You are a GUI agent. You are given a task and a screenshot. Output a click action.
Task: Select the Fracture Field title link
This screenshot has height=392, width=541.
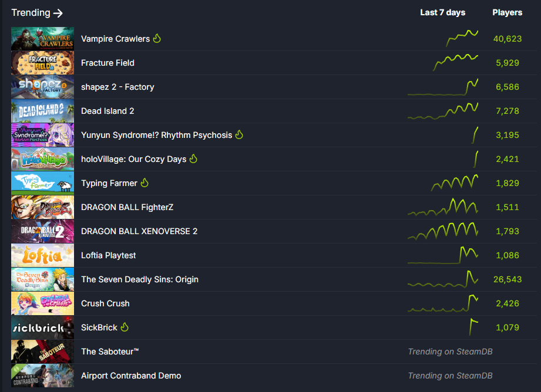[x=107, y=63]
